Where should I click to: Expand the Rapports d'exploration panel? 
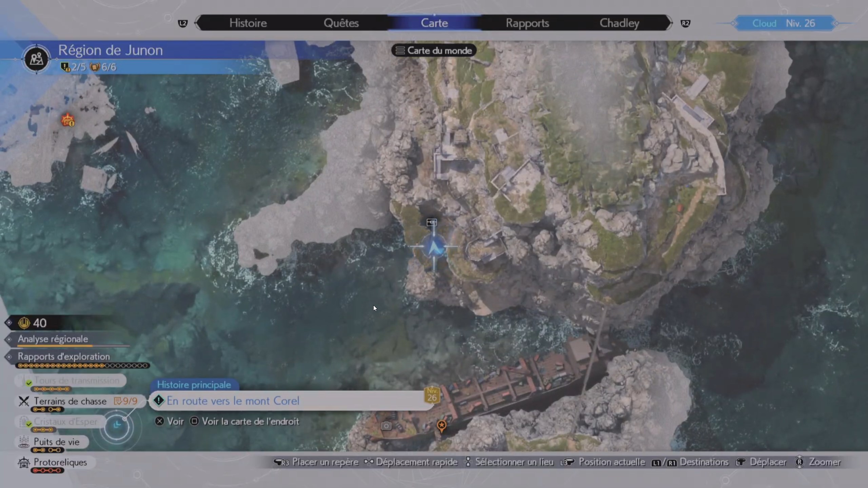point(64,357)
